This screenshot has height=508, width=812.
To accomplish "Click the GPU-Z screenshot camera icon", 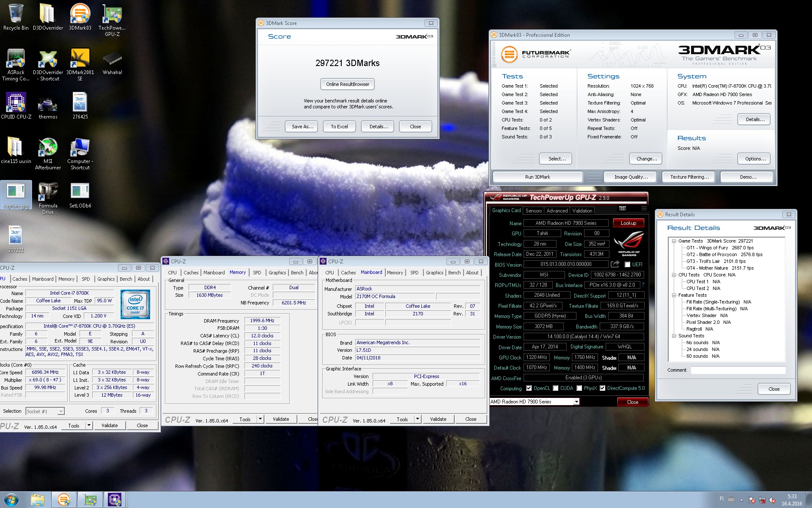I will coord(623,208).
